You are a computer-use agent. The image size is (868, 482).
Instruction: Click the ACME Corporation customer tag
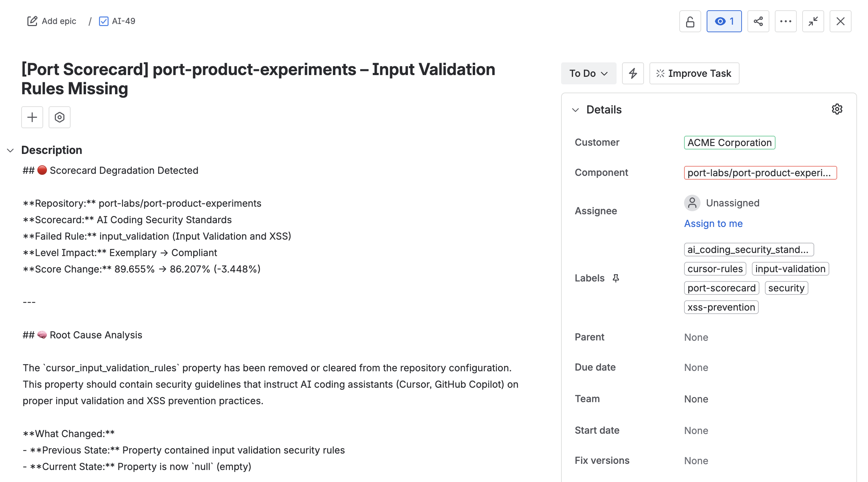click(729, 143)
